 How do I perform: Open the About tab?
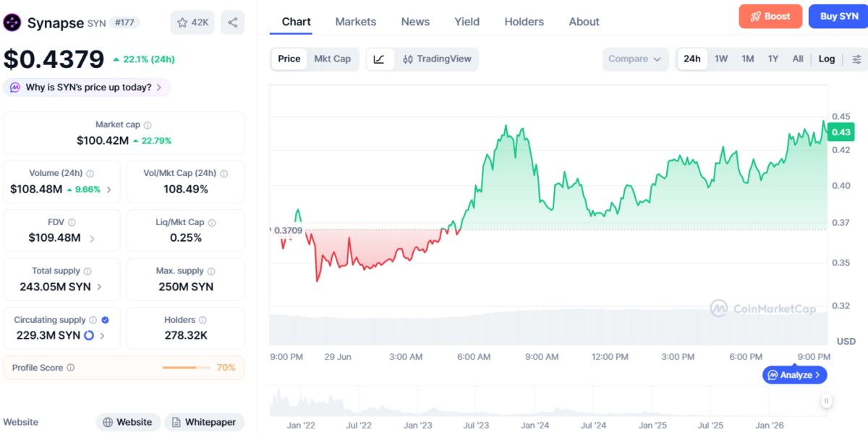point(584,22)
